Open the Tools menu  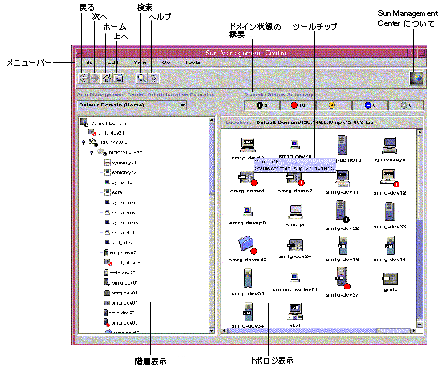(x=193, y=62)
